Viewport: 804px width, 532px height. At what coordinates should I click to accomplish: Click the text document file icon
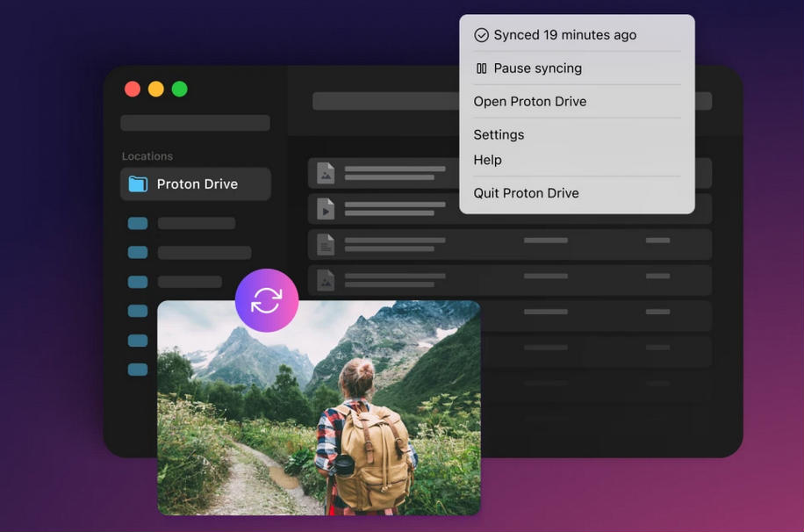[x=326, y=245]
